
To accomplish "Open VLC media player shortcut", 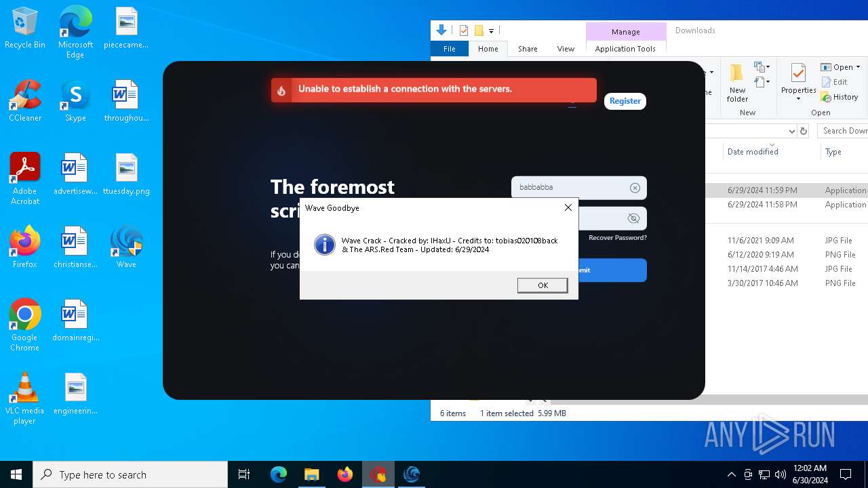I will click(25, 399).
